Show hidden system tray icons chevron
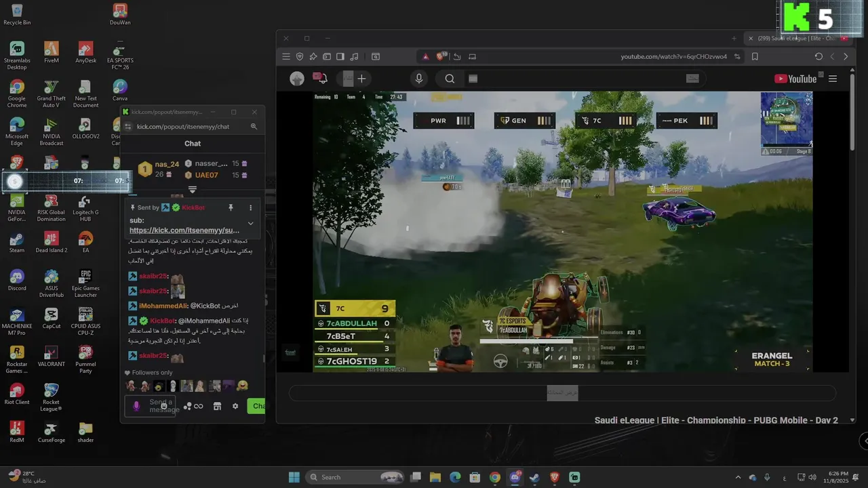This screenshot has width=868, height=488. (x=738, y=477)
